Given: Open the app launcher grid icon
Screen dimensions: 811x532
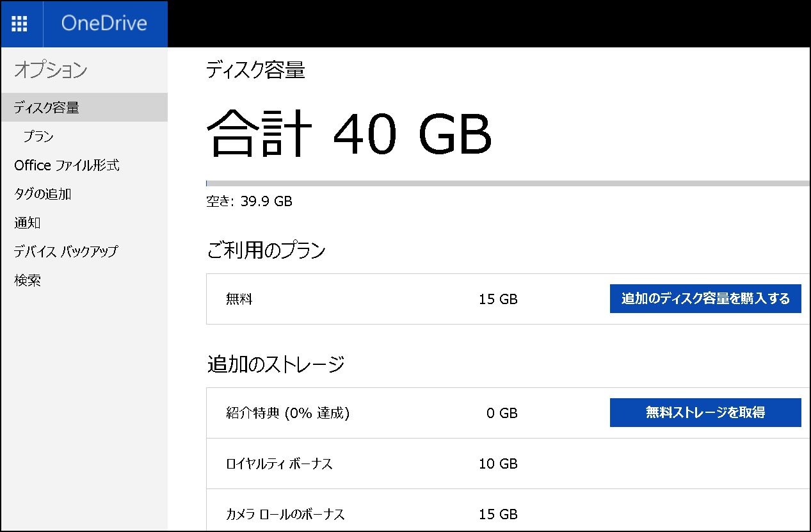Looking at the screenshot, I should [x=20, y=24].
